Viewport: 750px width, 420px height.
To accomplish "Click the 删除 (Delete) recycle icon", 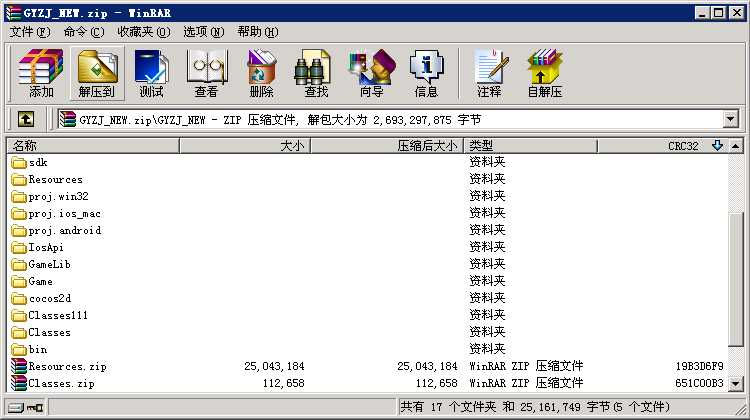I will click(x=261, y=73).
